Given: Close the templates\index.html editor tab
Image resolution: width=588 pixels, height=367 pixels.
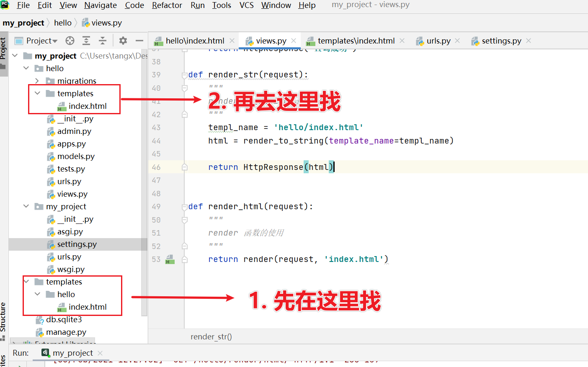Looking at the screenshot, I should [402, 41].
